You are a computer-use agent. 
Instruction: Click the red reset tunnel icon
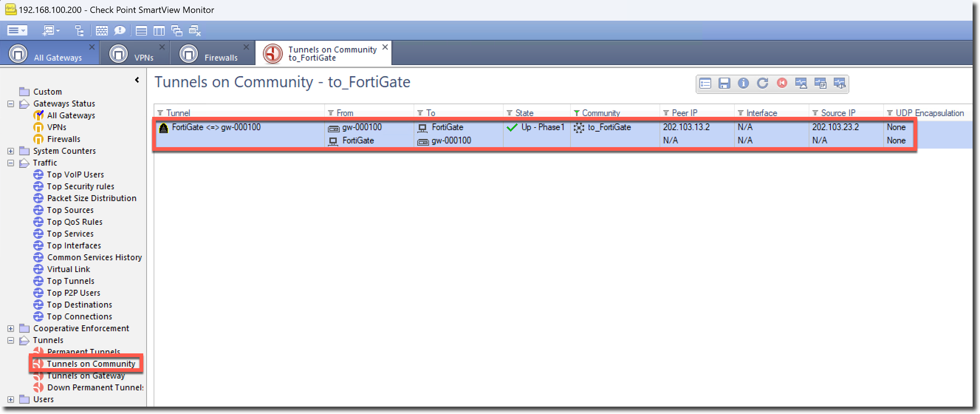(782, 83)
